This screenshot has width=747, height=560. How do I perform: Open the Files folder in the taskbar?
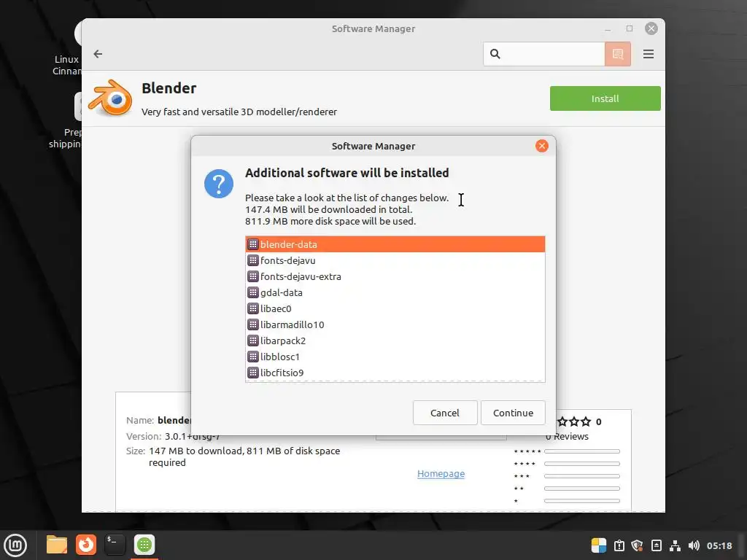point(57,545)
